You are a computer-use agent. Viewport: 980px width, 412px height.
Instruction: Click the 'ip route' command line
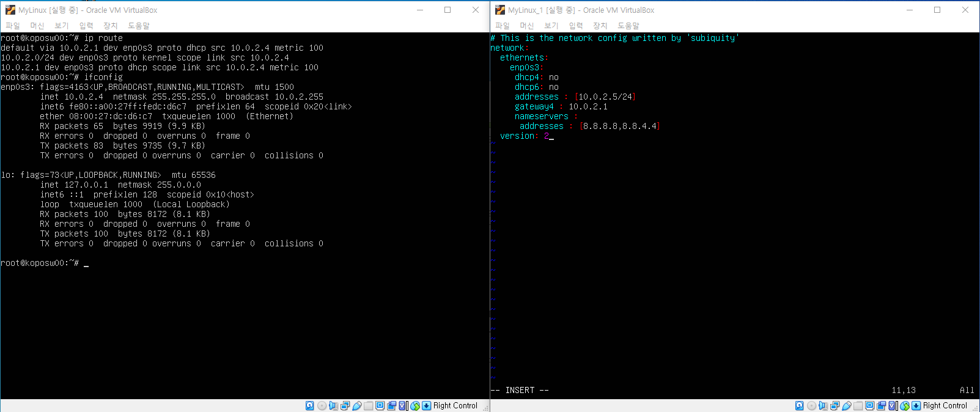(62, 38)
